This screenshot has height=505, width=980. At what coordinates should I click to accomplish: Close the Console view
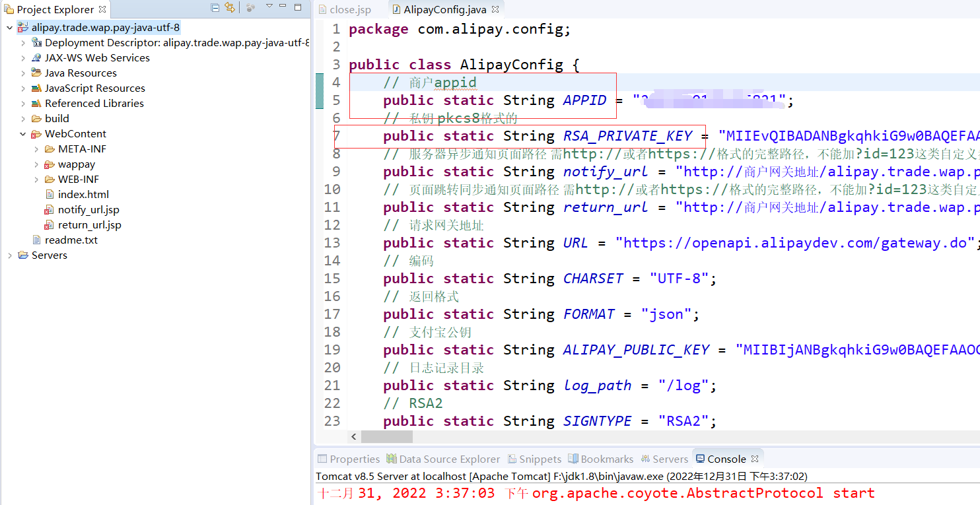755,458
